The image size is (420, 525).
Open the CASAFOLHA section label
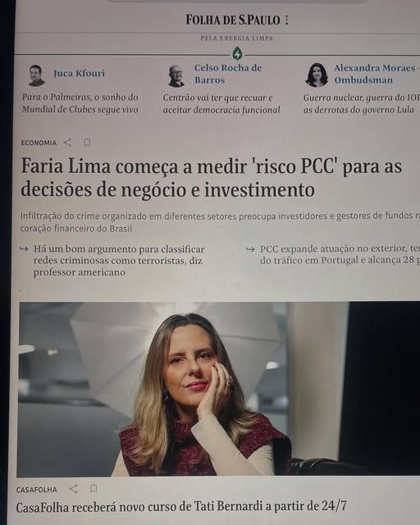37,490
